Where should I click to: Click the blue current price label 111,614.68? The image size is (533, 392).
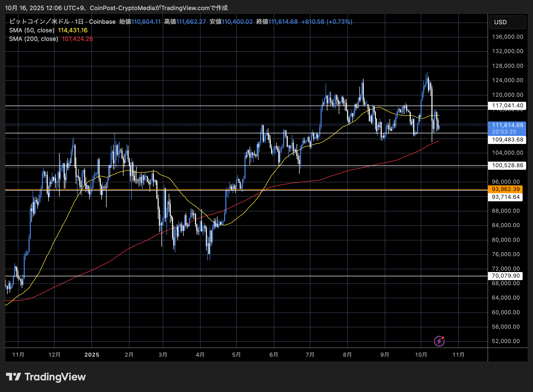click(507, 126)
